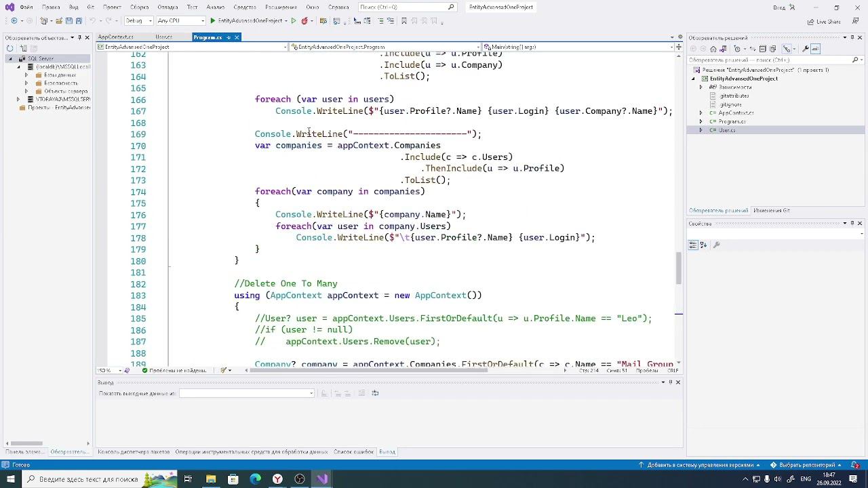Screen dimensions: 868x488
Task: Open the Debug configuration dropdown
Action: point(139,21)
